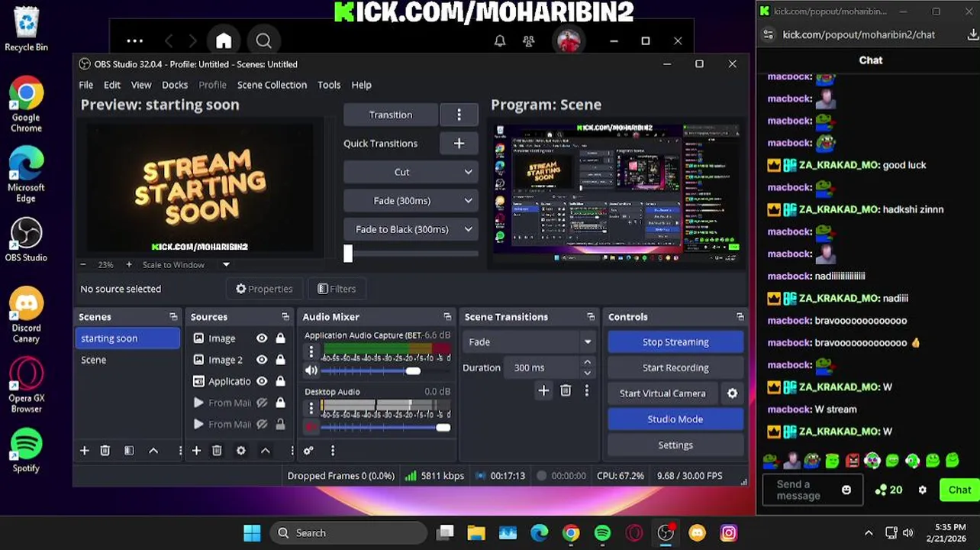Open the Docks menu
This screenshot has height=550, width=980.
point(175,85)
